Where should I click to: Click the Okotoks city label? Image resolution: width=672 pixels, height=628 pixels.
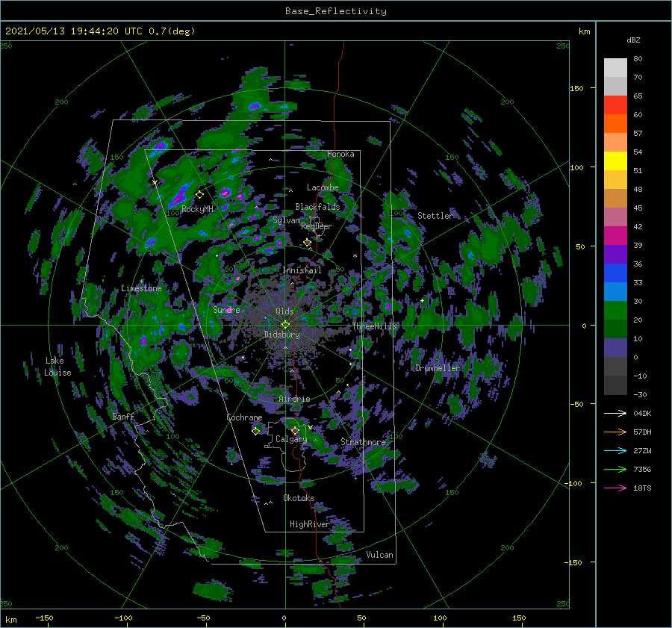[x=299, y=498]
